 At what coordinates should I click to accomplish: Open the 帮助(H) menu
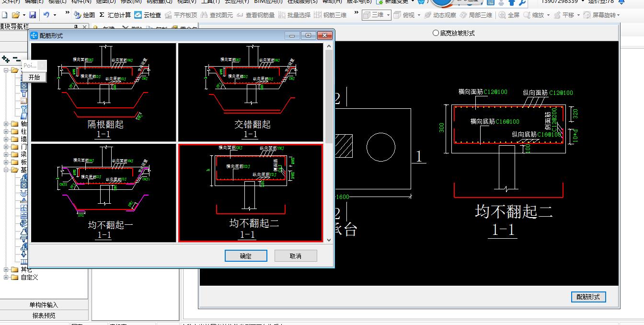(332, 2)
